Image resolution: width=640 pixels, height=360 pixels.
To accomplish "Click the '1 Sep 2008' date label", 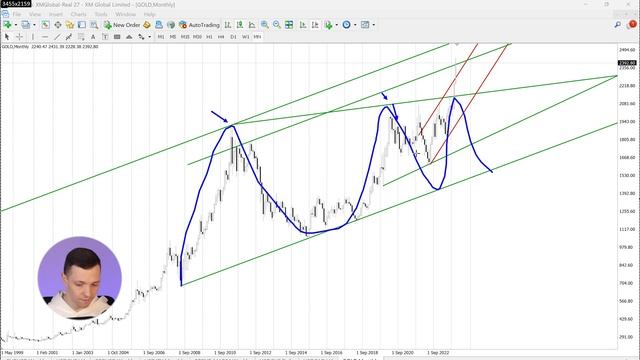I will 189,352.
